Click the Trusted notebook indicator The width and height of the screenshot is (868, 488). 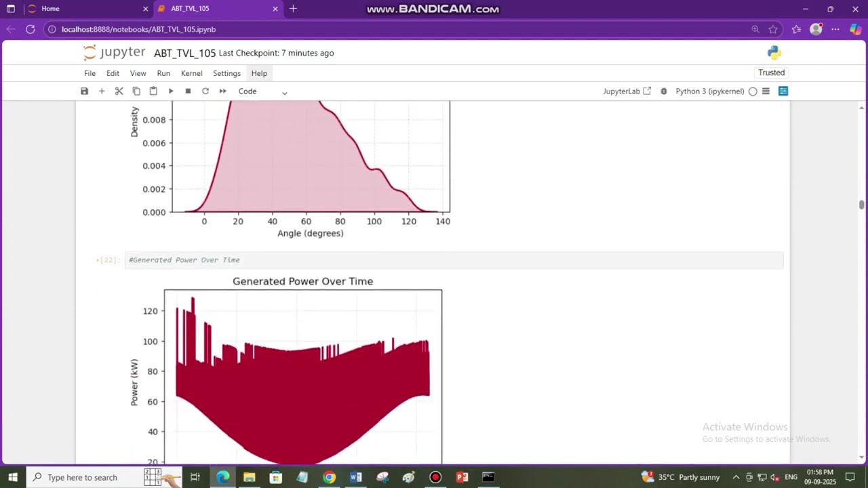[771, 73]
